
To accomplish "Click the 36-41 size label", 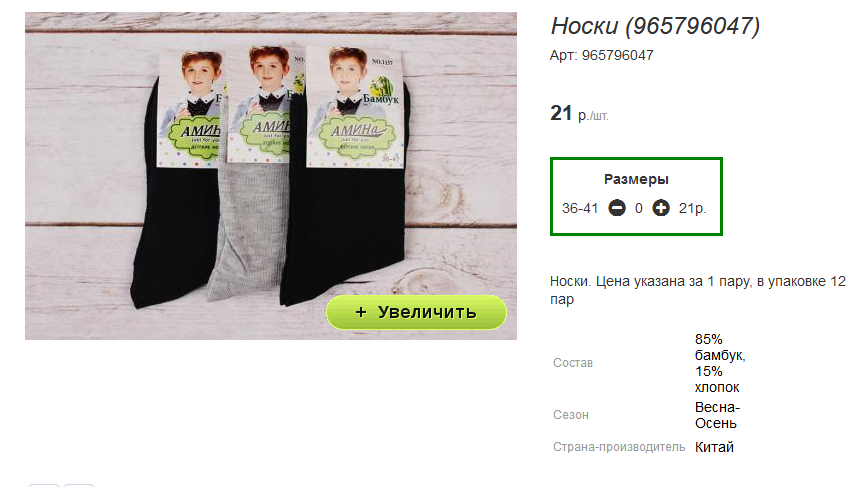I will tap(580, 208).
